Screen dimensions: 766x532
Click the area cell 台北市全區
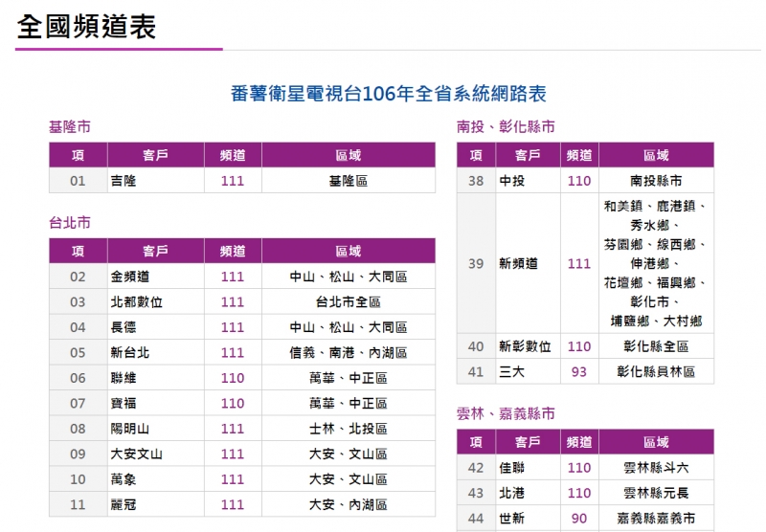pos(349,301)
